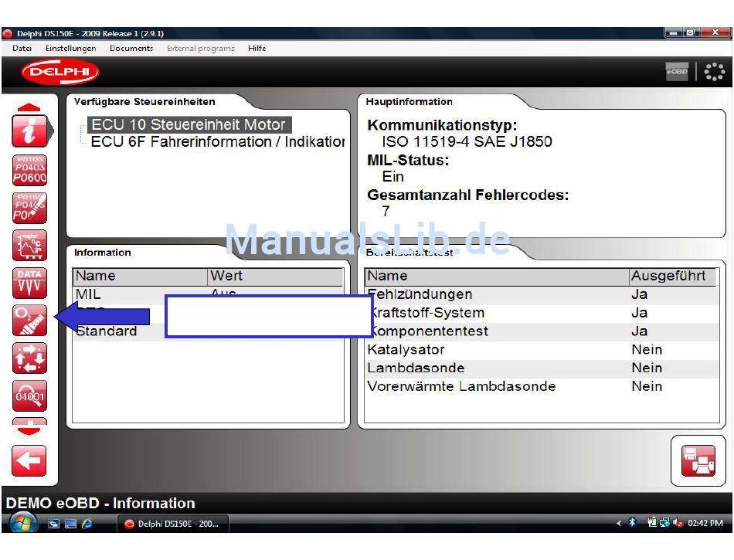This screenshot has height=560, width=734.
Task: Open the fault codes icon showing P0600
Action: click(29, 170)
